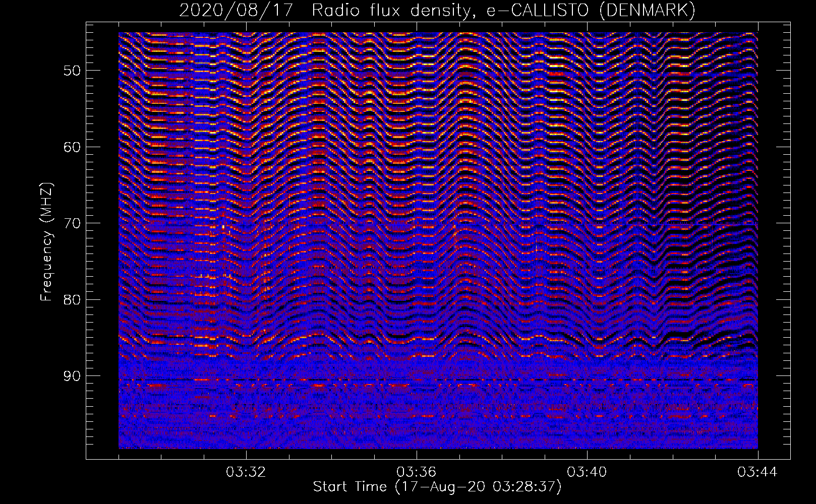Click the frequency tick label '60'
Viewport: 816px width, 504px height.
point(72,147)
